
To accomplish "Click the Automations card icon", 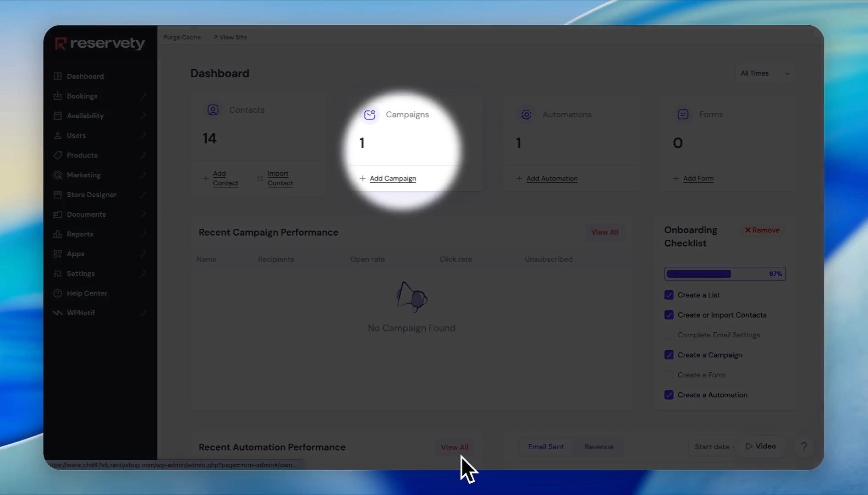I will point(526,115).
